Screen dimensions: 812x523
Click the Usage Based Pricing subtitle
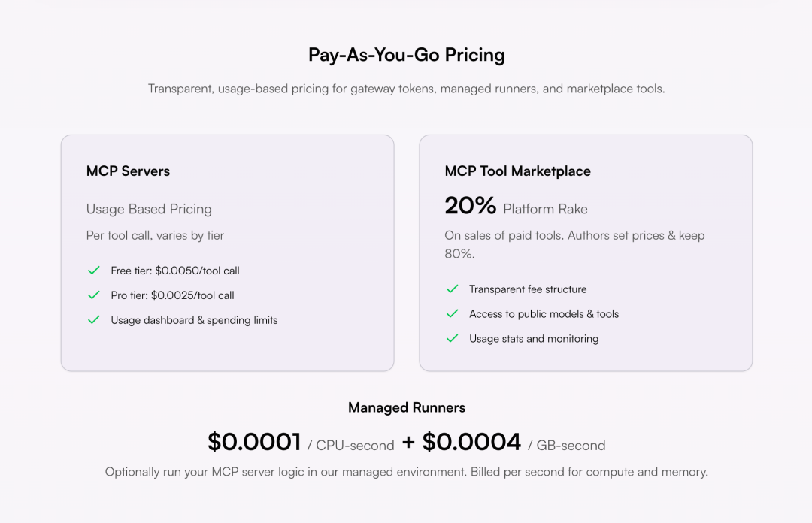pos(149,209)
